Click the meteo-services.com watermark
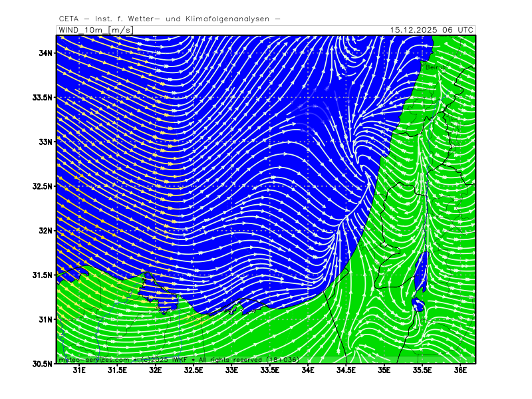 94,359
